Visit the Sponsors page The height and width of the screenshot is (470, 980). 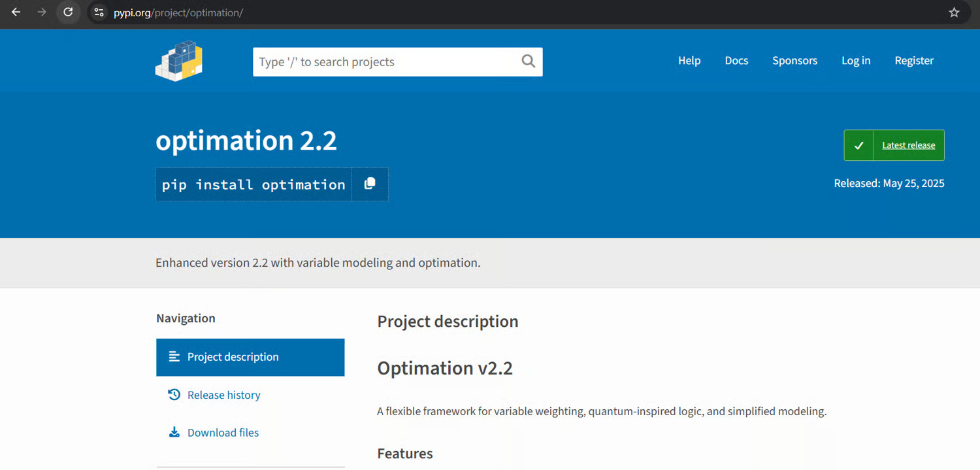(794, 60)
